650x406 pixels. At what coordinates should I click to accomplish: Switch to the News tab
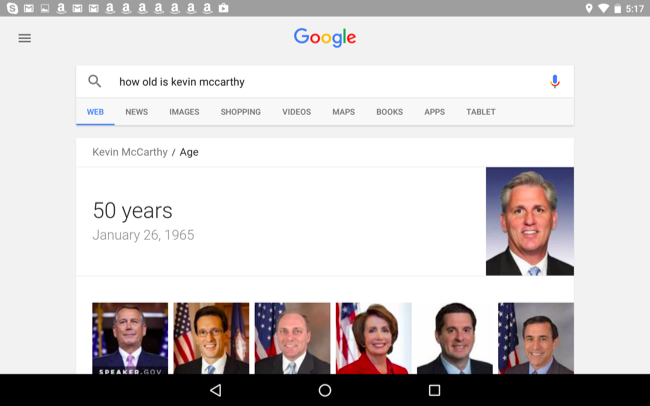point(136,112)
